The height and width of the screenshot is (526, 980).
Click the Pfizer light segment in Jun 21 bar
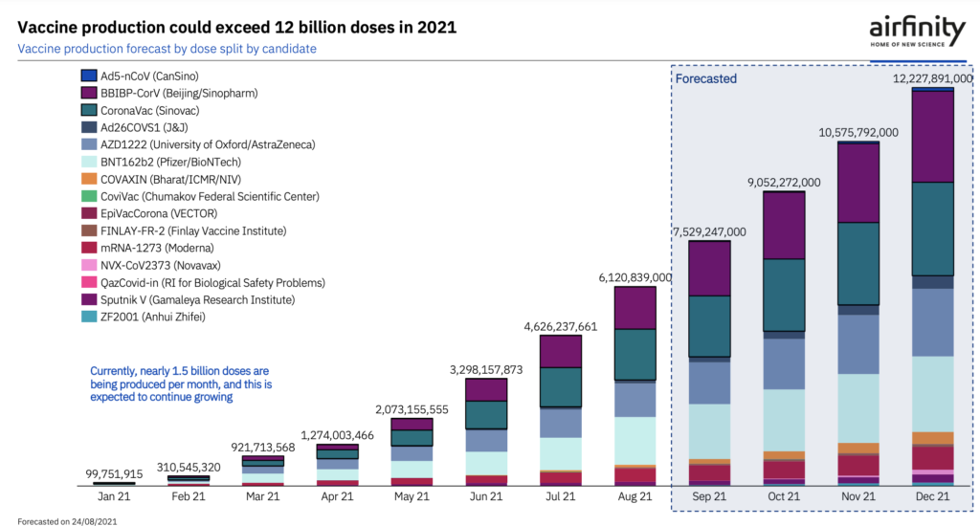[x=486, y=464]
